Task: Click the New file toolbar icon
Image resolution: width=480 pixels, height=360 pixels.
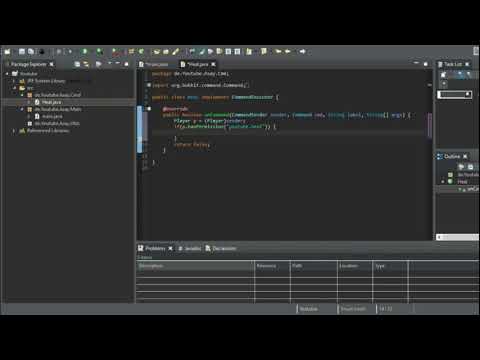Action: pyautogui.click(x=7, y=52)
